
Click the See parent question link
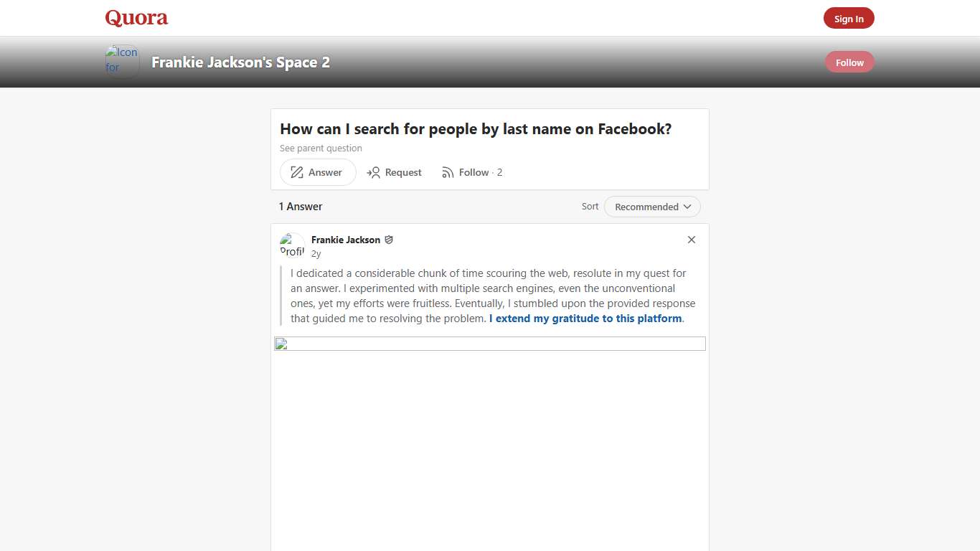pyautogui.click(x=321, y=148)
